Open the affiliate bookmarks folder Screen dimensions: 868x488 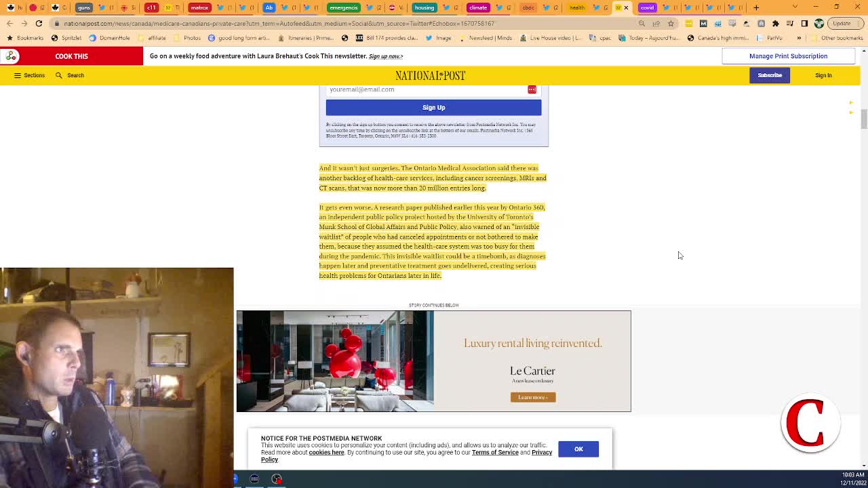click(x=152, y=38)
